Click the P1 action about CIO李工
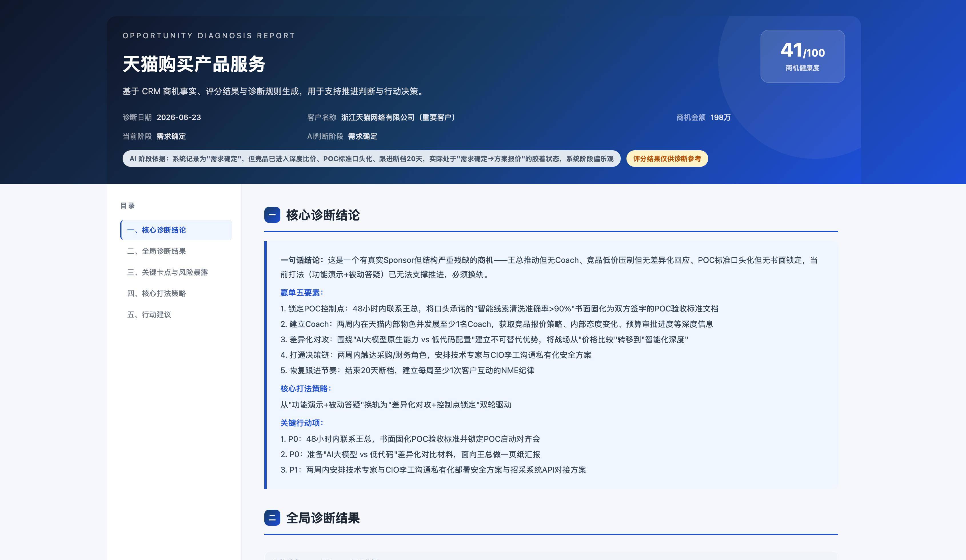Viewport: 966px width, 560px height. (x=433, y=470)
